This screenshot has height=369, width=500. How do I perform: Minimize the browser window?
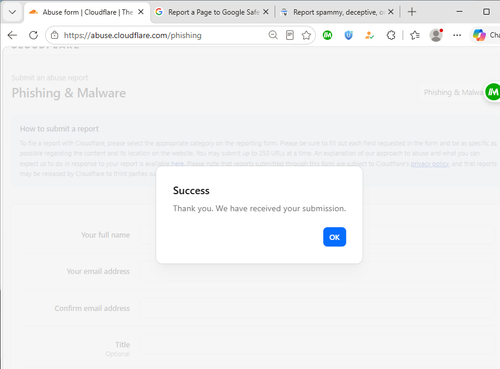pos(459,12)
